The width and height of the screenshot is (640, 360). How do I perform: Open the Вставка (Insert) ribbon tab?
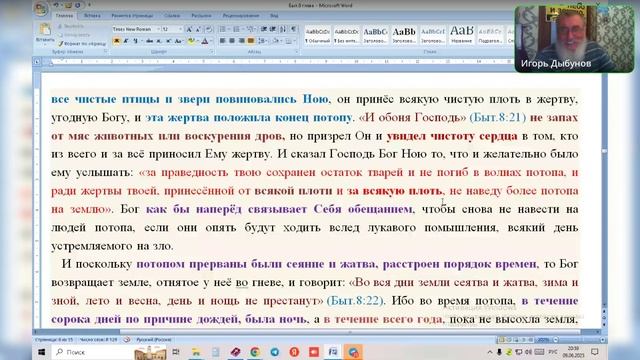coord(92,16)
